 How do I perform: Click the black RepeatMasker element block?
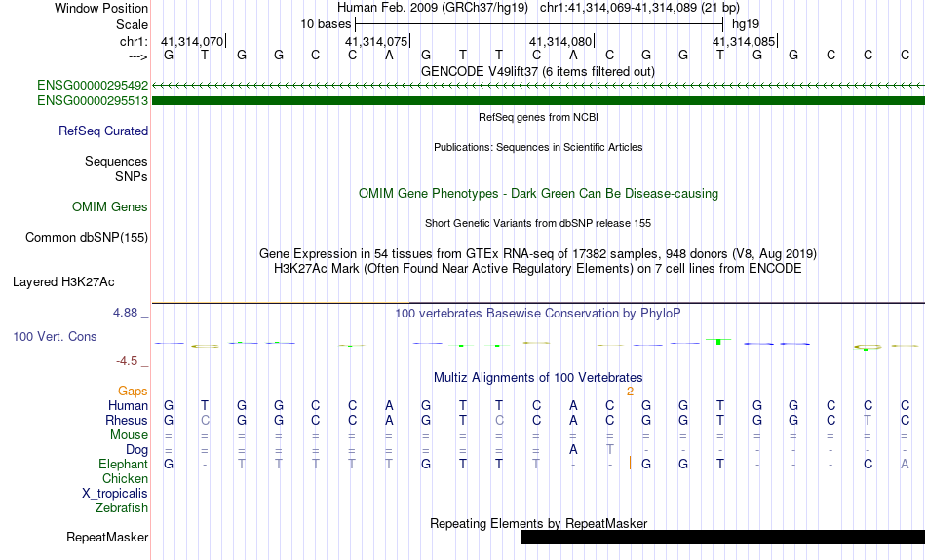pyautogui.click(x=723, y=537)
